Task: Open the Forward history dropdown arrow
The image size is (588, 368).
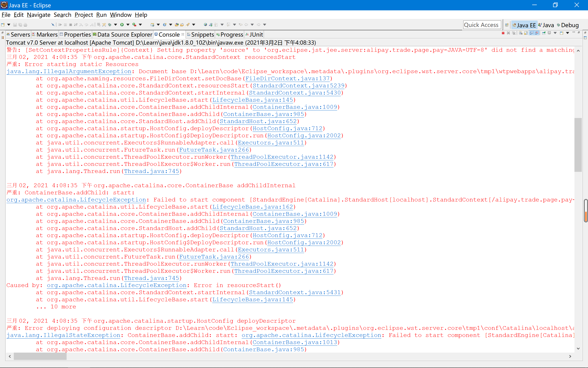Action: [x=265, y=25]
